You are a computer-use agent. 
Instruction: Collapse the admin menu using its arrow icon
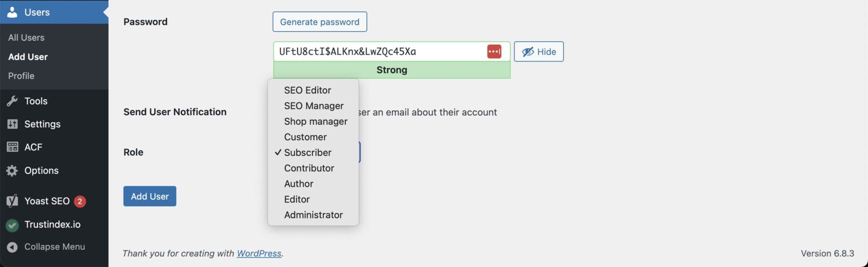[11, 247]
